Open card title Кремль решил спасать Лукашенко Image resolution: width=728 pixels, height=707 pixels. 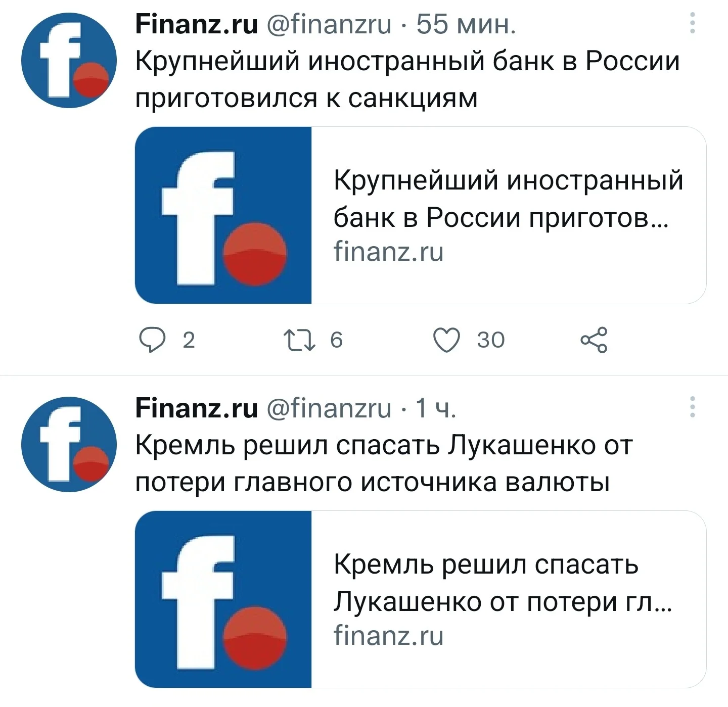(x=503, y=583)
